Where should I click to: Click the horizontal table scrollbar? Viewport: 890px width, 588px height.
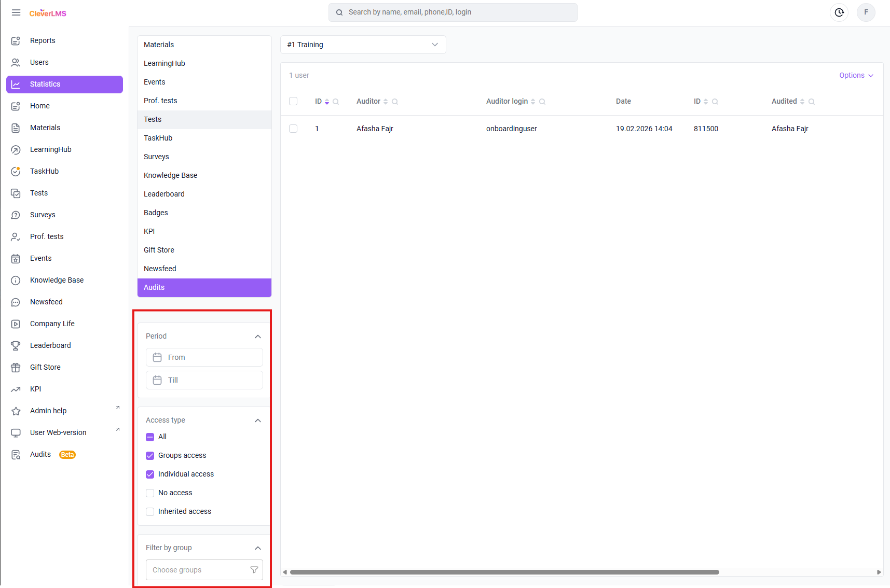point(504,572)
